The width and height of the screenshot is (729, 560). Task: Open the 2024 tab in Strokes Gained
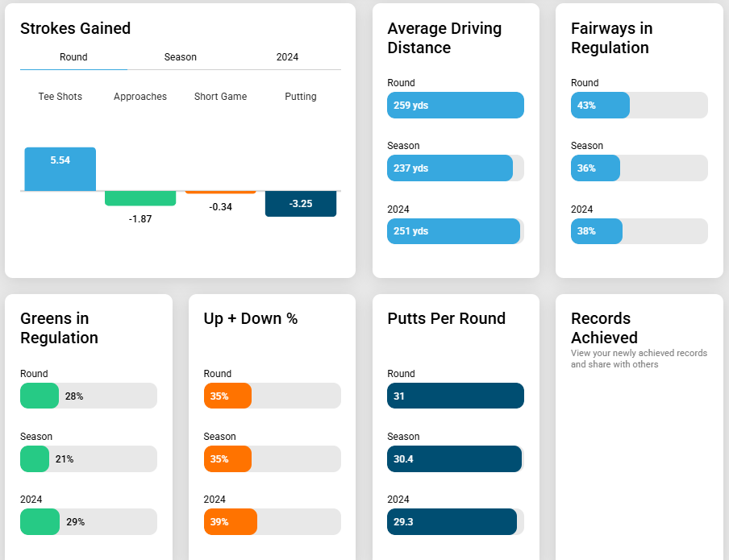(x=287, y=57)
